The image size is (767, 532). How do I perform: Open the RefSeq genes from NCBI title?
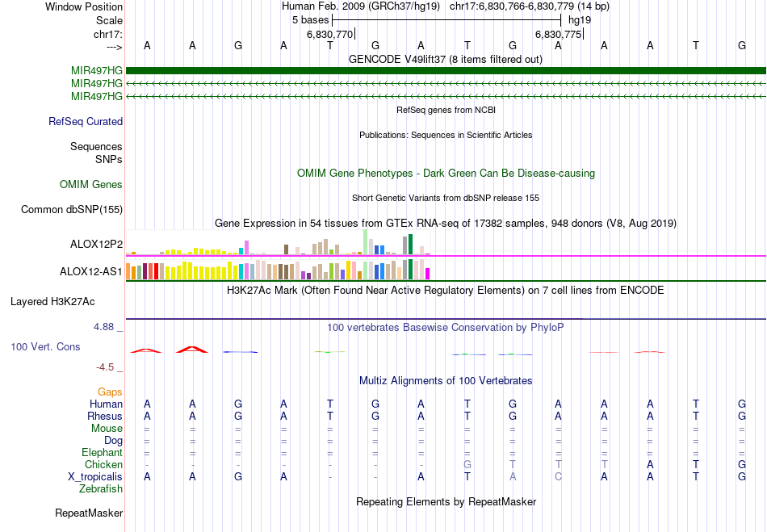[x=446, y=110]
